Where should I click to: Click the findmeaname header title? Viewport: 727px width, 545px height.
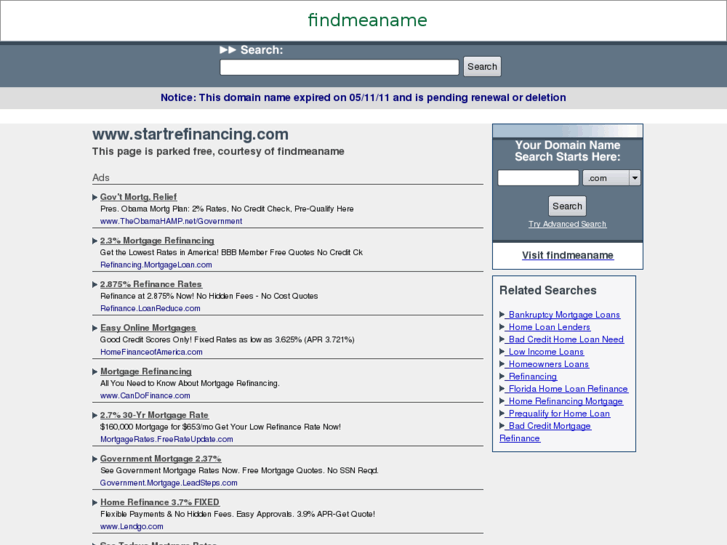point(367,20)
